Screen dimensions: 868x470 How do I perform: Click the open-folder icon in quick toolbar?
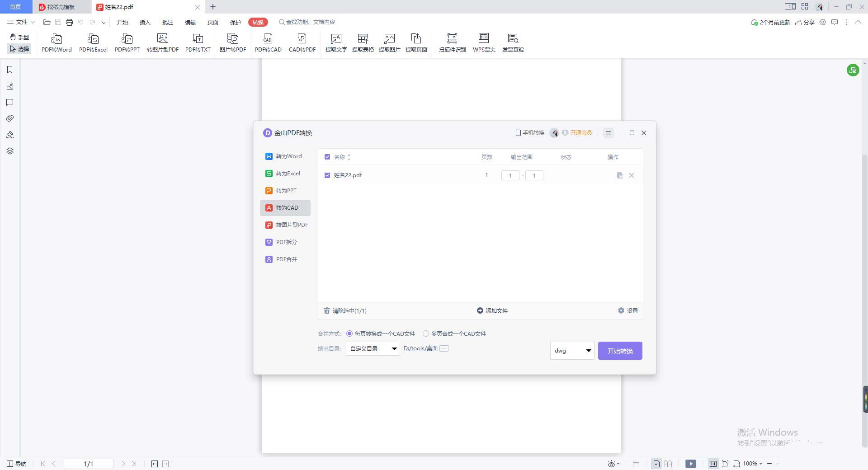47,22
